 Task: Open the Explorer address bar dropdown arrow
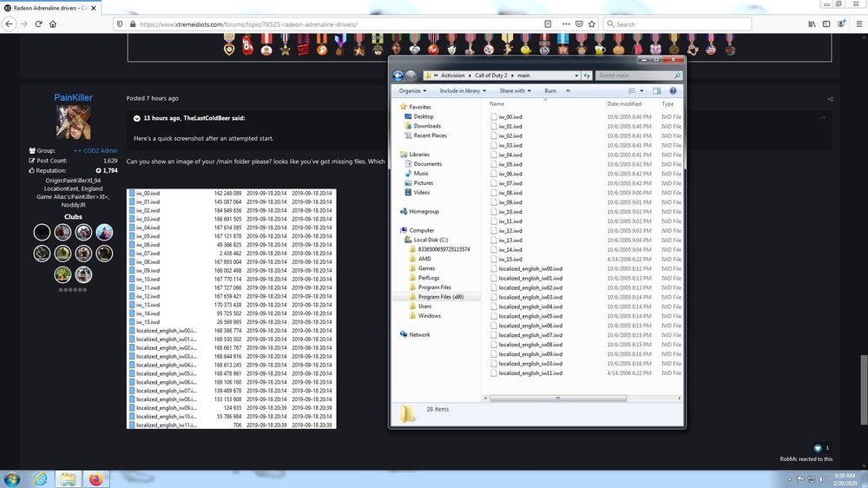(576, 76)
